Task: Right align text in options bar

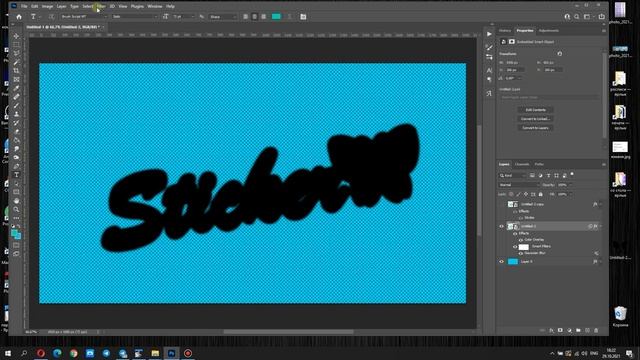Action: click(x=264, y=17)
